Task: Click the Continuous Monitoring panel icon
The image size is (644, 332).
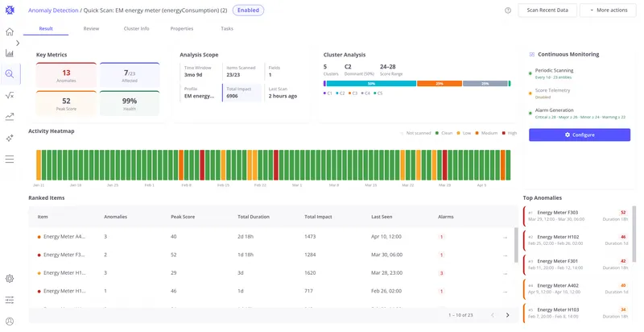Action: click(532, 54)
